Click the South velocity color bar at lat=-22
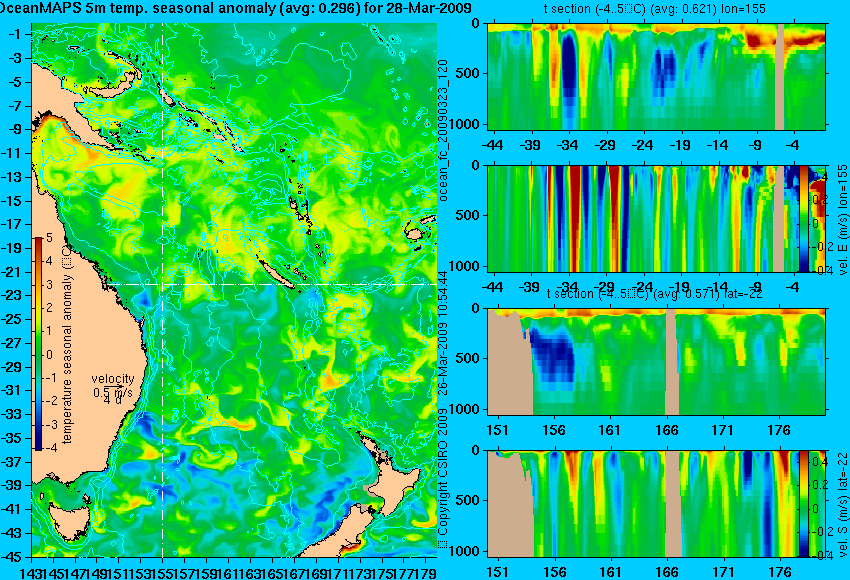850x580 pixels. pos(804,504)
